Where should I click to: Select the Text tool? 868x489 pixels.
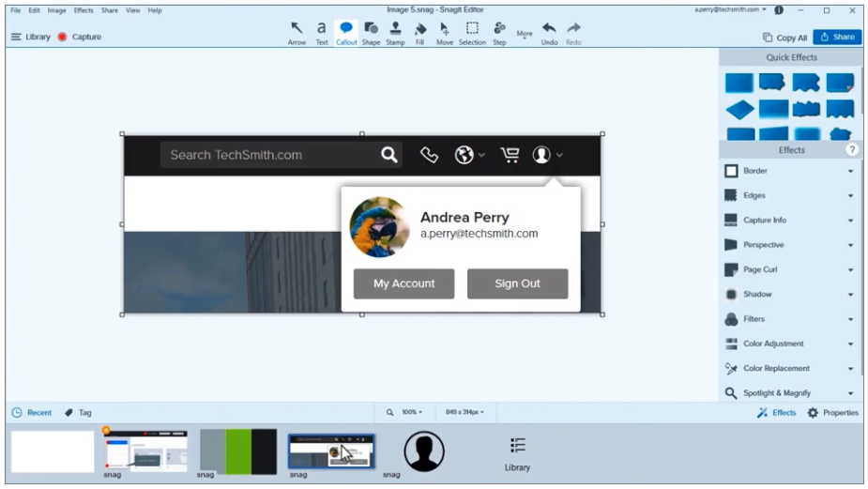point(322,33)
